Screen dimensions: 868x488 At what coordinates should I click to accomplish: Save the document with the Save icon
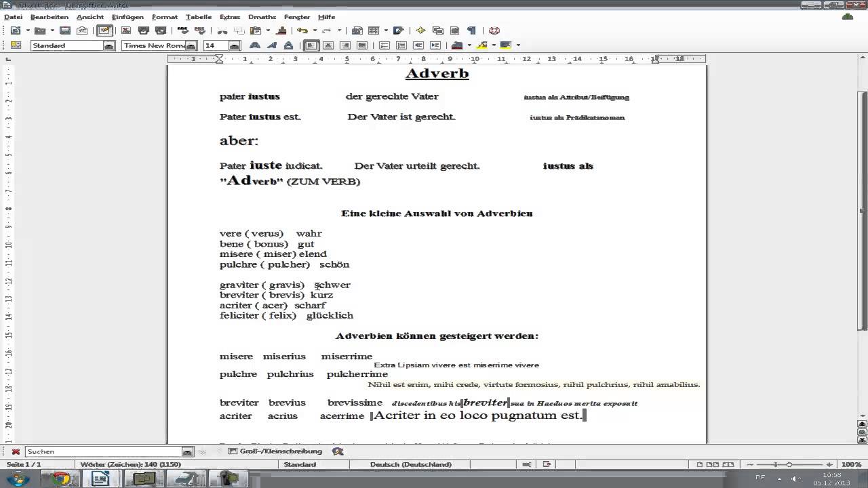point(65,30)
